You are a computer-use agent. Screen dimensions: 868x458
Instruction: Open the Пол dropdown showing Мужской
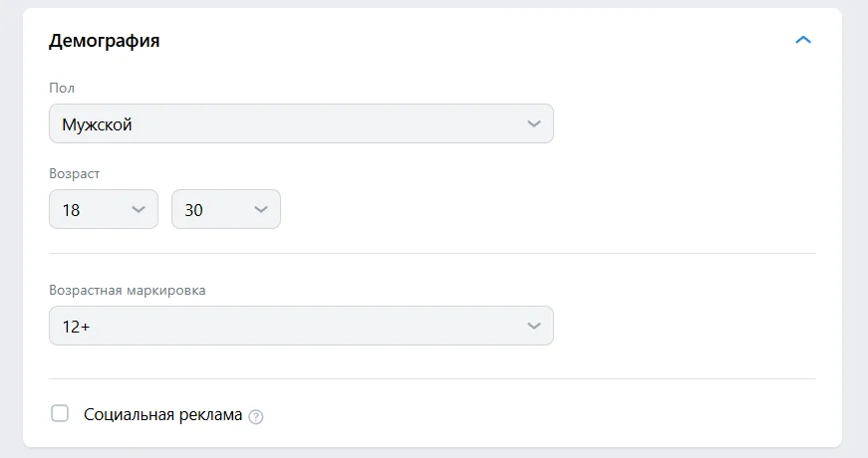tap(300, 124)
